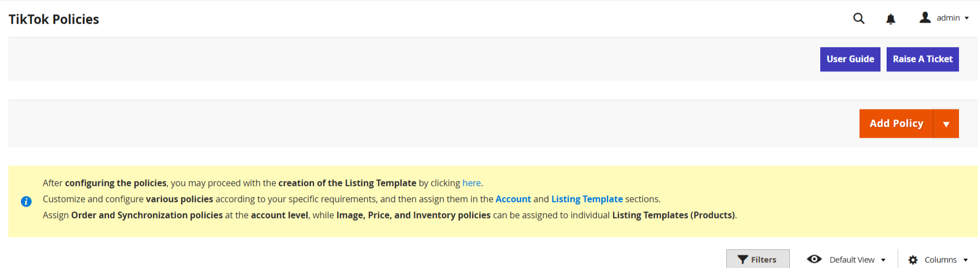Expand the Columns caret

[x=966, y=260]
